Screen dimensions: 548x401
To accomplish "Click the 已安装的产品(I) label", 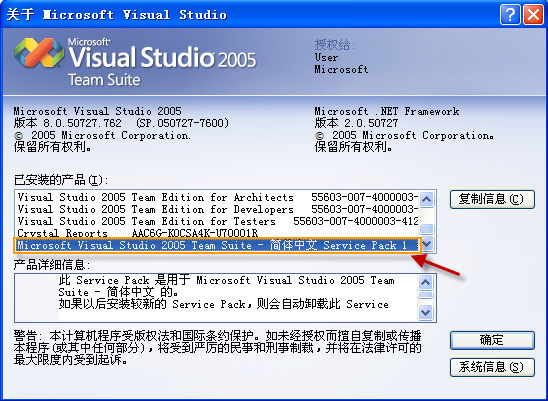I will 61,180.
